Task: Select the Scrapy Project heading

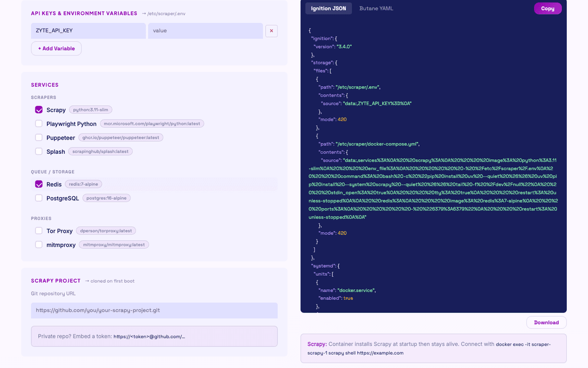Action: pyautogui.click(x=56, y=281)
